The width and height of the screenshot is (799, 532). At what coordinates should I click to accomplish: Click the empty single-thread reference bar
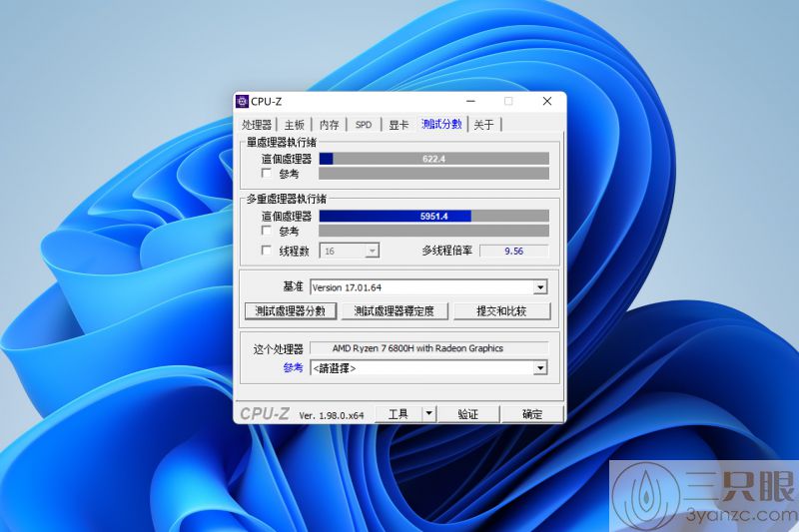pos(434,174)
